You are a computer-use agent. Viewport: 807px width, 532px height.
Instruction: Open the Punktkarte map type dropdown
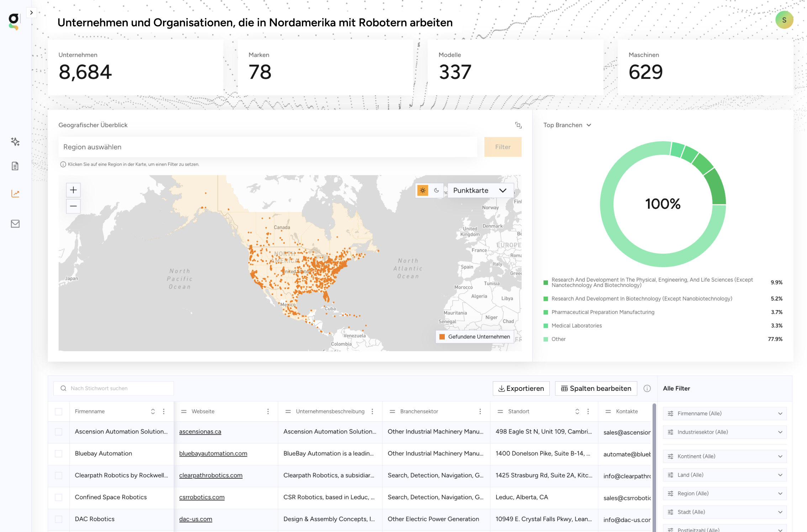click(x=480, y=191)
